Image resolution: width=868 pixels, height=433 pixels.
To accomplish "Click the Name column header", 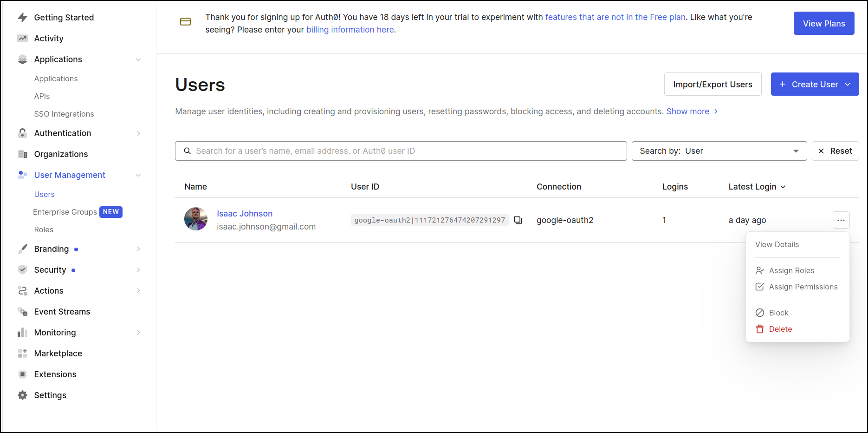I will 195,187.
